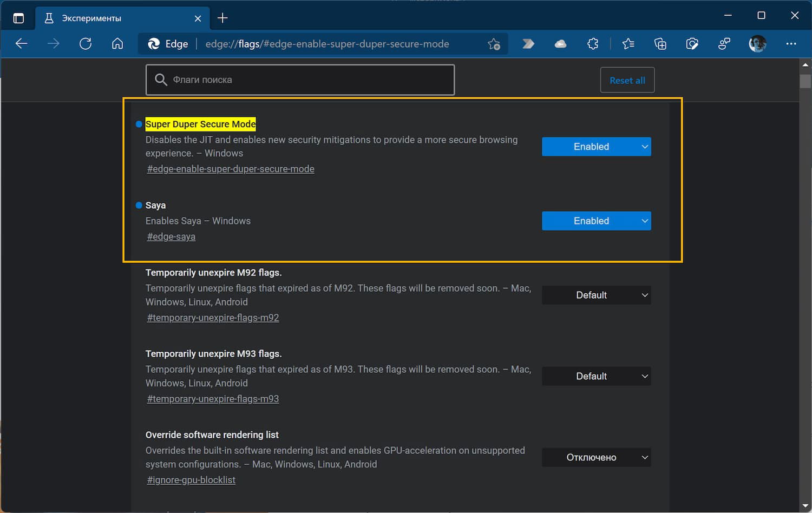Open the user profile avatar
This screenshot has height=513, width=812.
tap(757, 44)
